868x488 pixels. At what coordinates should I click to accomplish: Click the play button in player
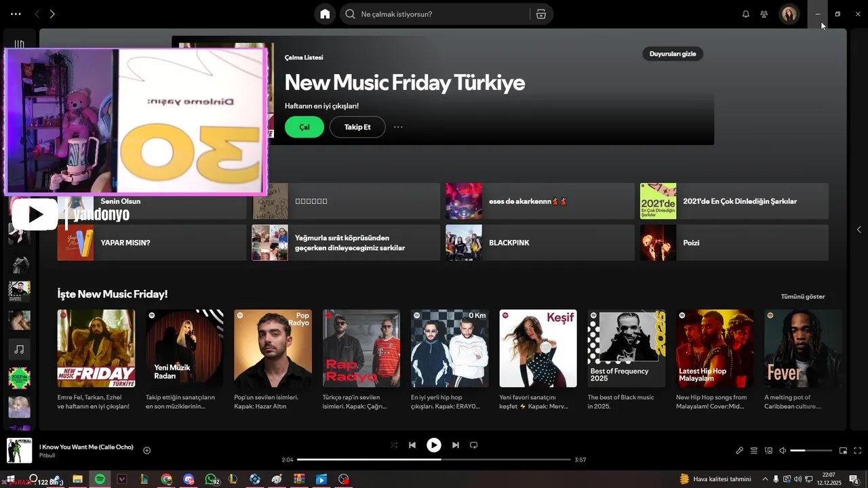[434, 445]
